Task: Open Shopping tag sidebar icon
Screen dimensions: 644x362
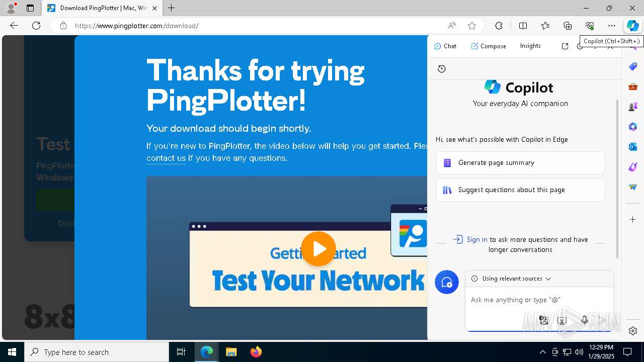Action: point(633,66)
